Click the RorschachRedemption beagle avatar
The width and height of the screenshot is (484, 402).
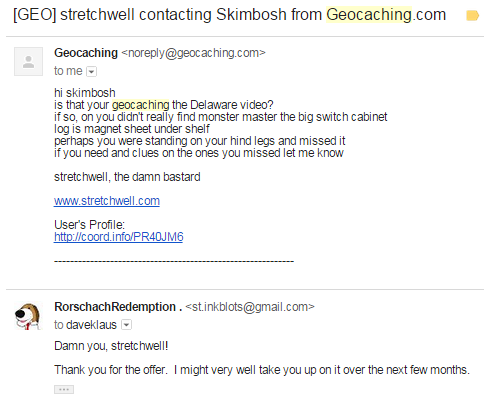click(28, 316)
